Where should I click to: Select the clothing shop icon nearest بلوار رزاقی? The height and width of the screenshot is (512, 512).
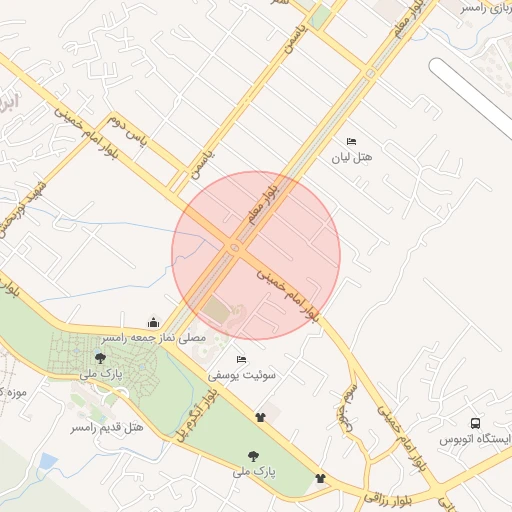click(x=320, y=478)
